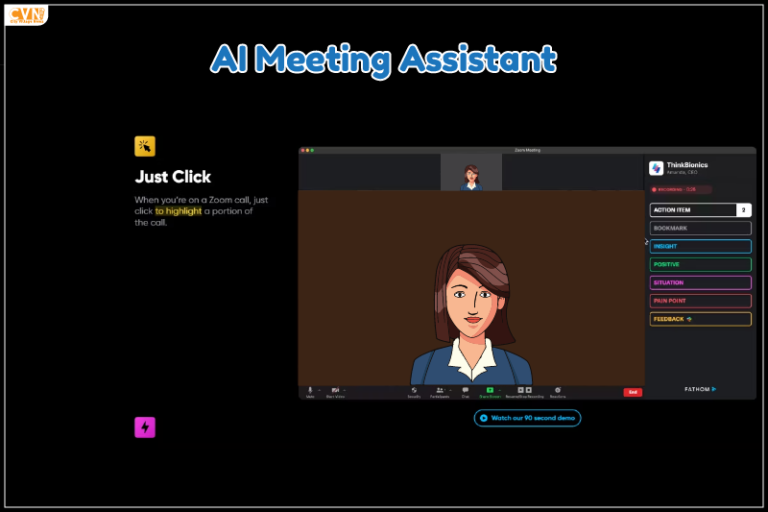Mute the microphone in Zoom toolbar
This screenshot has height=512, width=768.
tap(310, 390)
